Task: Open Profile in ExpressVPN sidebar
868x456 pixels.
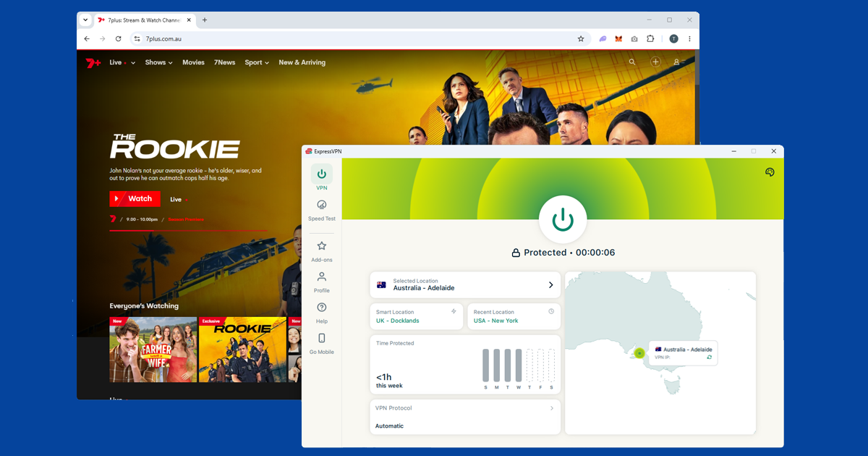Action: pyautogui.click(x=322, y=282)
